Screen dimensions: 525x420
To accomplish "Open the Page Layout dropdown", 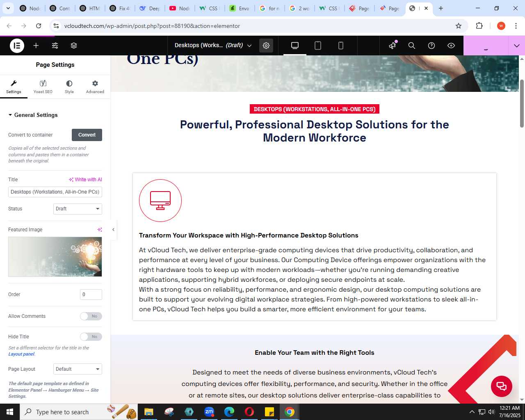I will coord(78,369).
